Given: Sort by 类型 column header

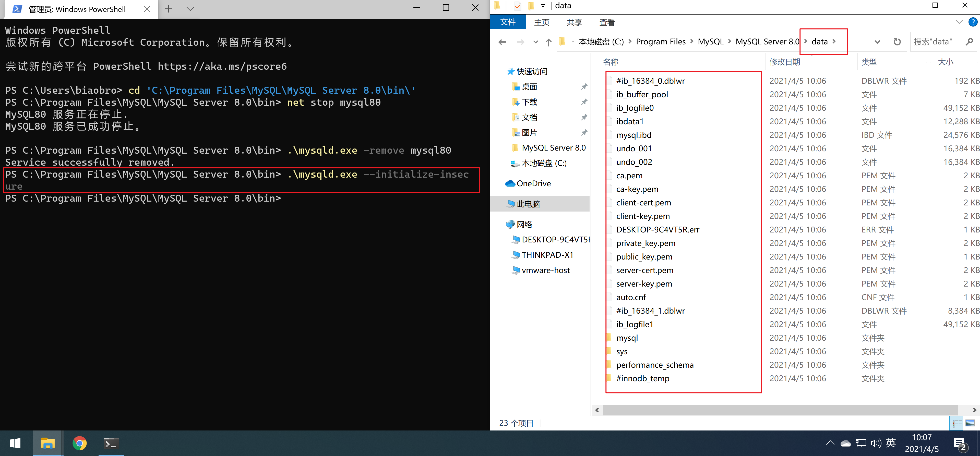Looking at the screenshot, I should coord(869,62).
